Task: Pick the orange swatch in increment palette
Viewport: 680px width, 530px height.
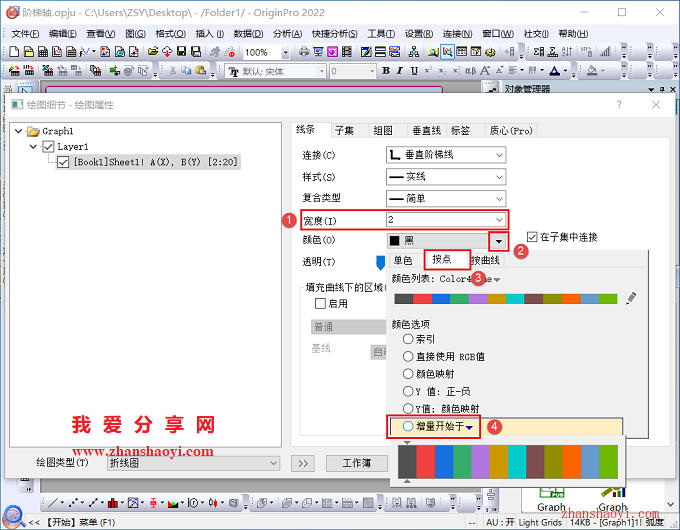Action: [572, 461]
